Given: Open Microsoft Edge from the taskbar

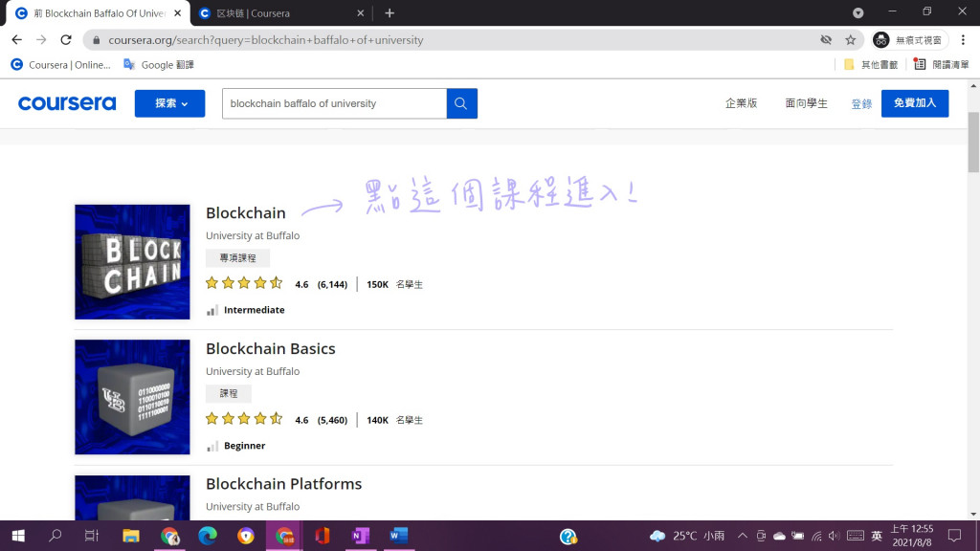Looking at the screenshot, I should pyautogui.click(x=208, y=536).
